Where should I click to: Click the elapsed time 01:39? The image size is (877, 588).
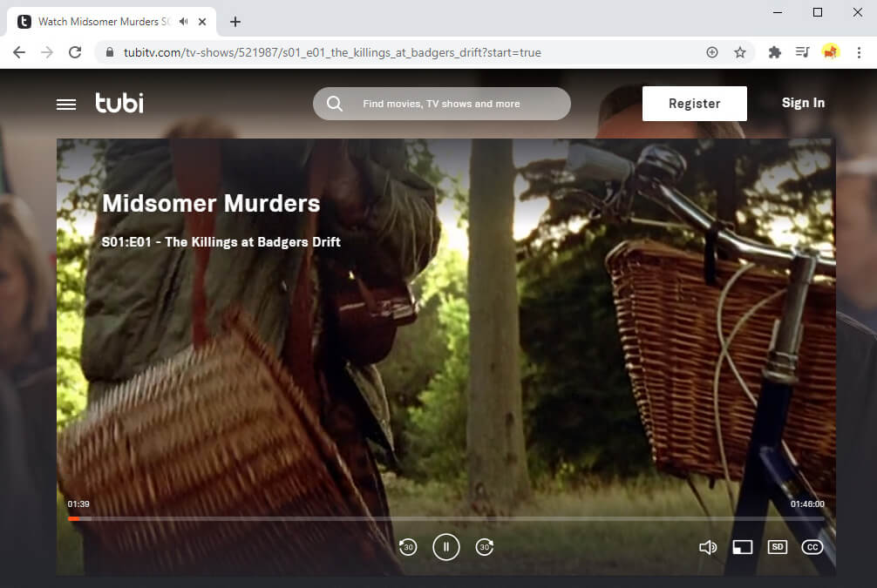(78, 504)
